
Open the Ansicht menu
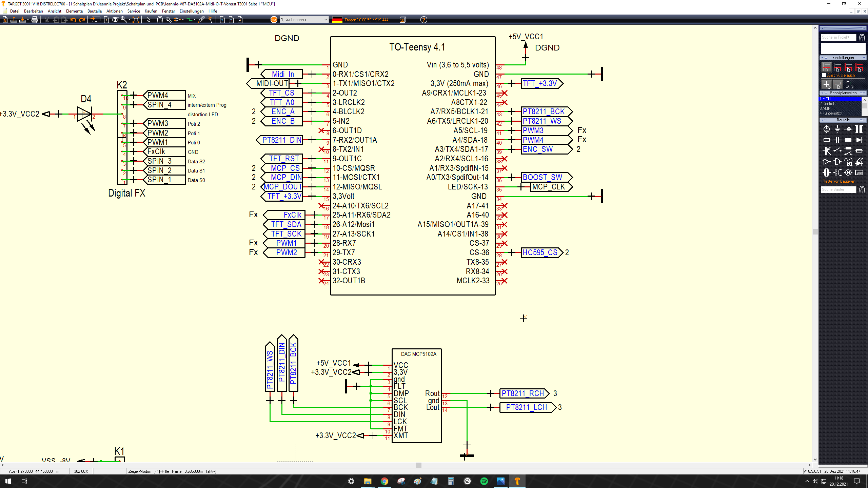tap(55, 11)
